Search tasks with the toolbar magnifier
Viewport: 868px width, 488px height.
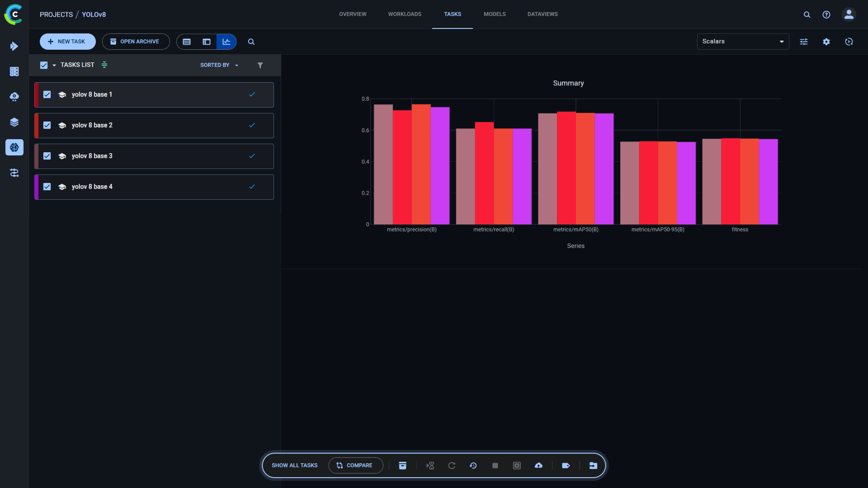pos(251,42)
